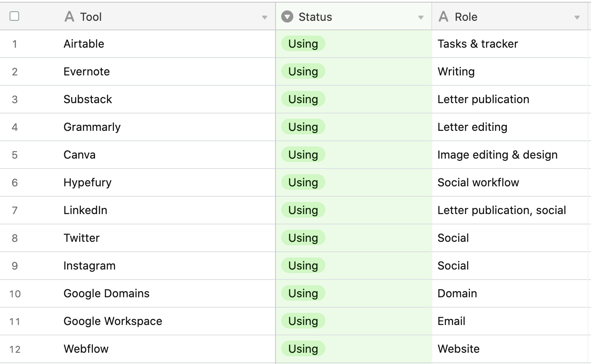
Task: Click the Using status tag for Evernote
Action: coord(303,71)
